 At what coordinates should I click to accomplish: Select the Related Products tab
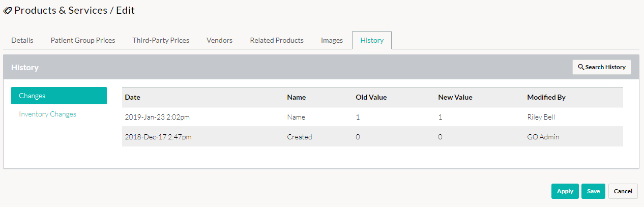click(x=277, y=40)
